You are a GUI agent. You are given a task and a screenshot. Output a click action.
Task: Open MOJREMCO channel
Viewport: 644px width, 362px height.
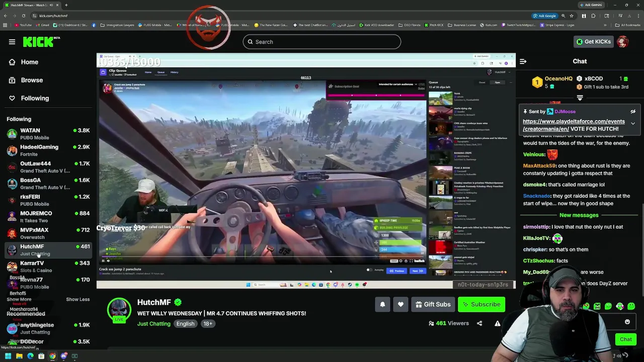pos(48,217)
